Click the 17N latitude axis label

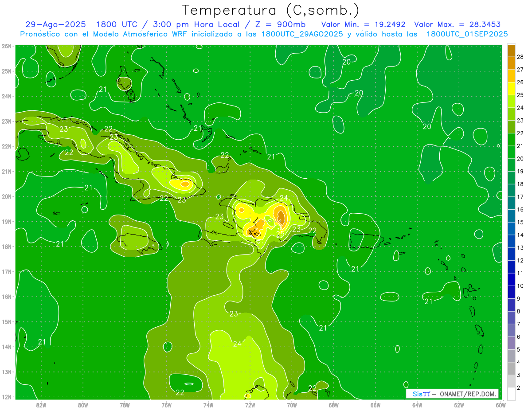7,271
